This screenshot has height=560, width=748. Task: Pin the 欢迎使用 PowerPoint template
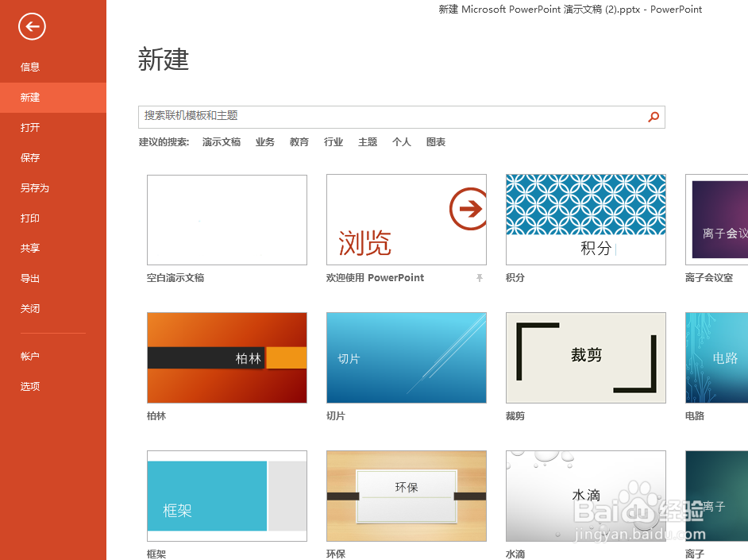[480, 277]
